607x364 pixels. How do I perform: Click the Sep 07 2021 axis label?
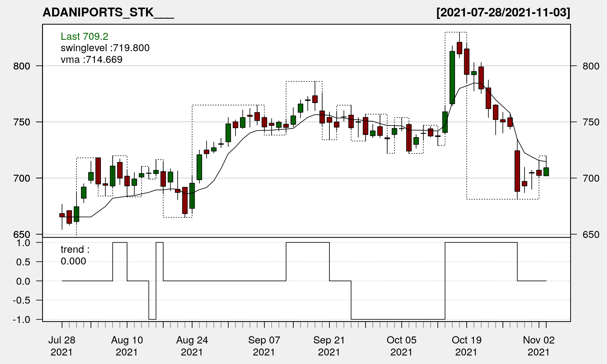(264, 346)
